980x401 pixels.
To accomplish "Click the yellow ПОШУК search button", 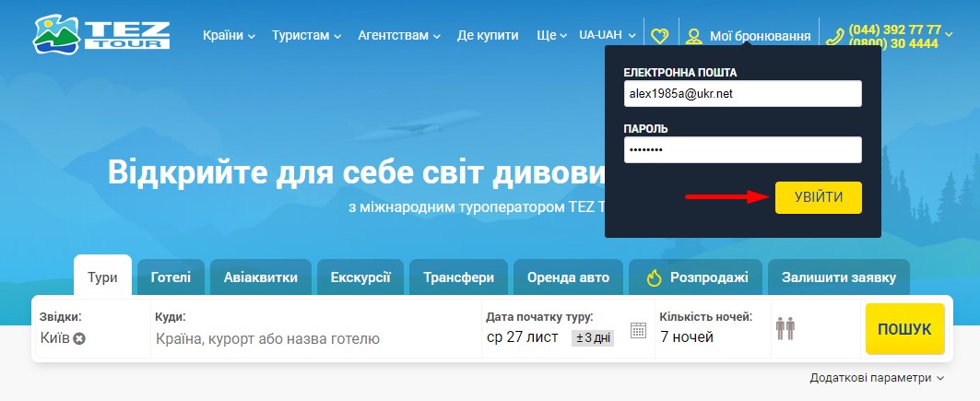I will [904, 329].
